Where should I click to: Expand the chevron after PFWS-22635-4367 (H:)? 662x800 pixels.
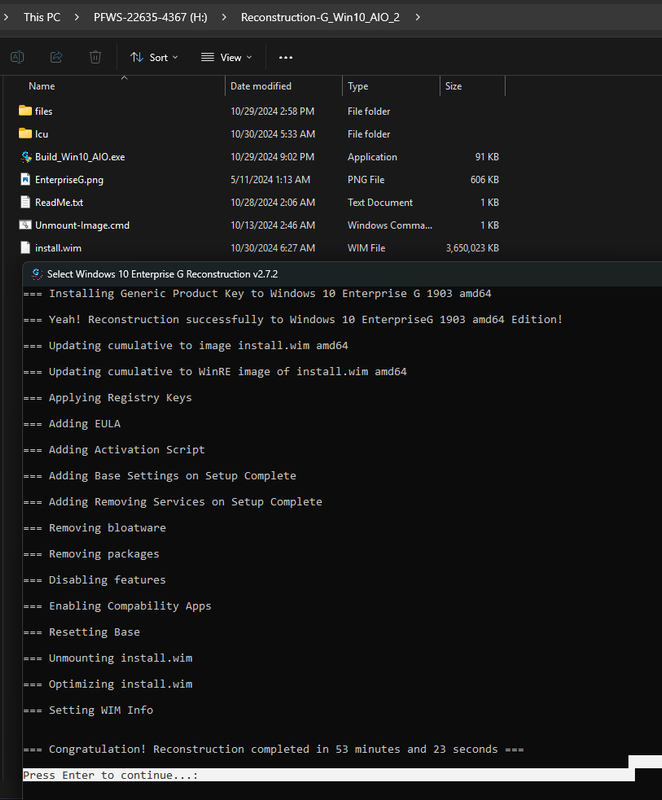tap(224, 17)
